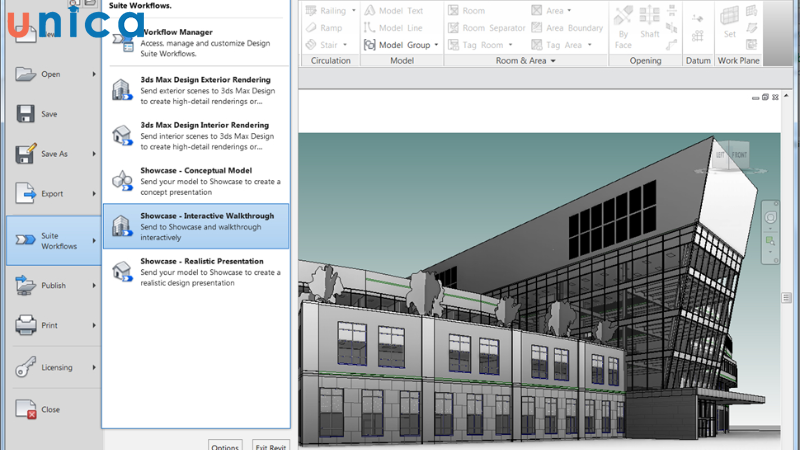Choose Showcase - Conceptual Model
The height and width of the screenshot is (450, 800).
pyautogui.click(x=196, y=181)
